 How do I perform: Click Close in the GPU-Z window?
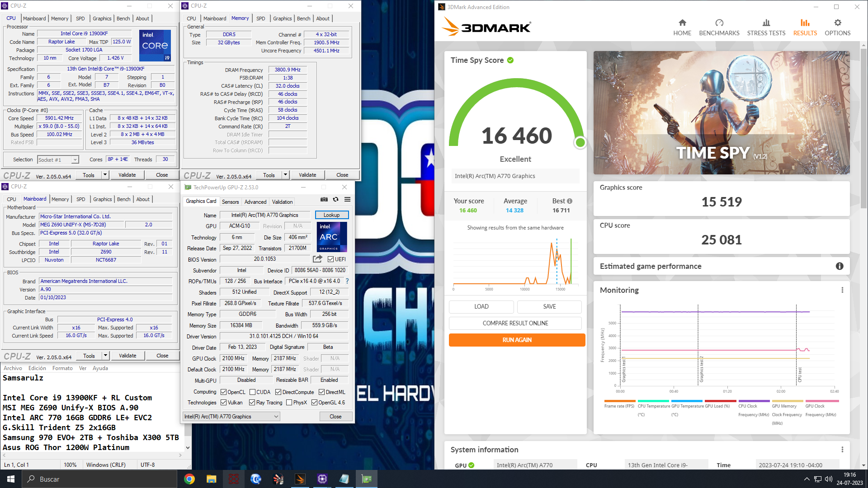335,417
